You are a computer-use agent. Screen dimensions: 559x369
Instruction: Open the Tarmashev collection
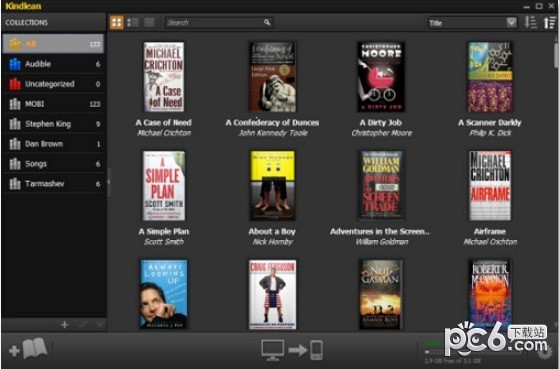[53, 184]
